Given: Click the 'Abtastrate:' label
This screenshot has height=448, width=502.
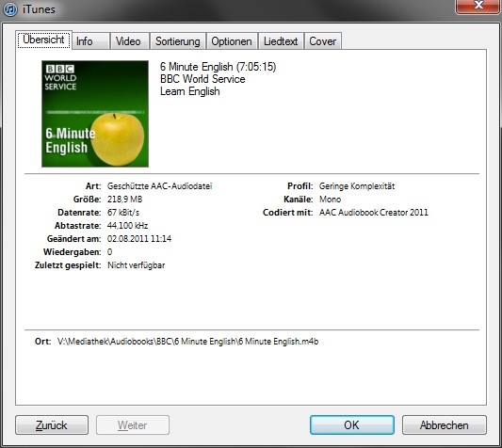Looking at the screenshot, I should point(78,225).
